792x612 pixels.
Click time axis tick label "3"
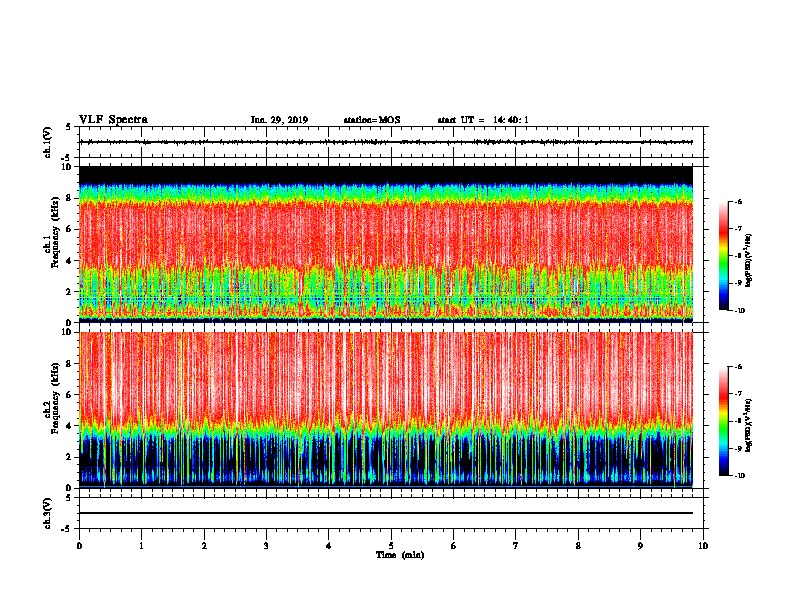pyautogui.click(x=266, y=546)
